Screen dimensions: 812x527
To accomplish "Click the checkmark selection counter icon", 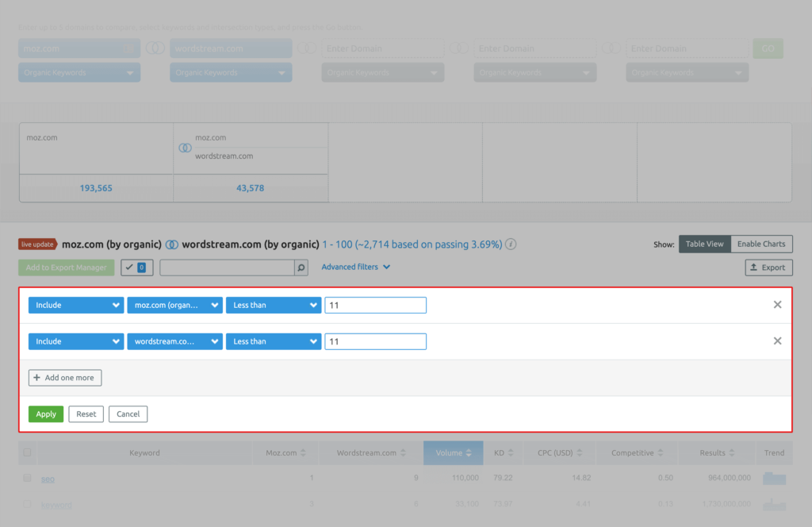I will tap(136, 267).
